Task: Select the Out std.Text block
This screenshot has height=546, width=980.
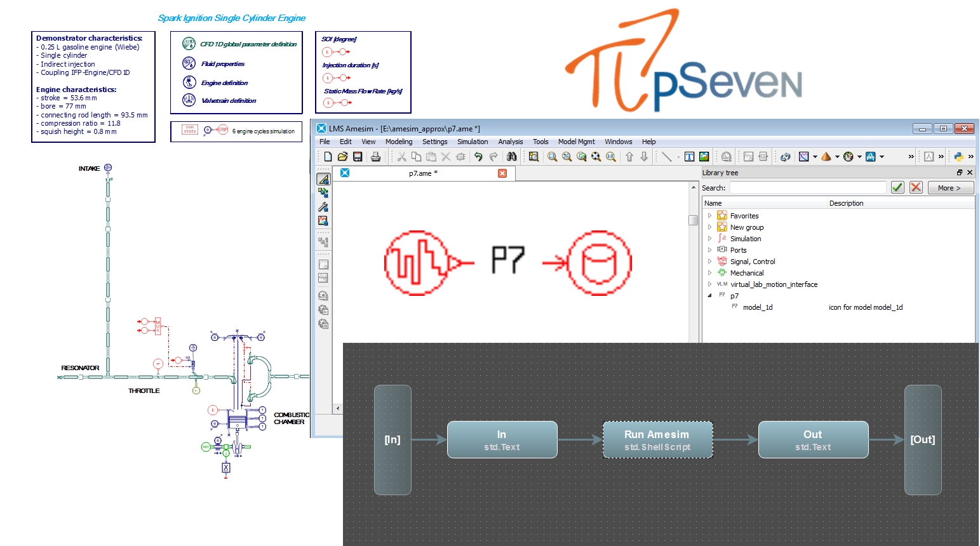Action: [813, 439]
